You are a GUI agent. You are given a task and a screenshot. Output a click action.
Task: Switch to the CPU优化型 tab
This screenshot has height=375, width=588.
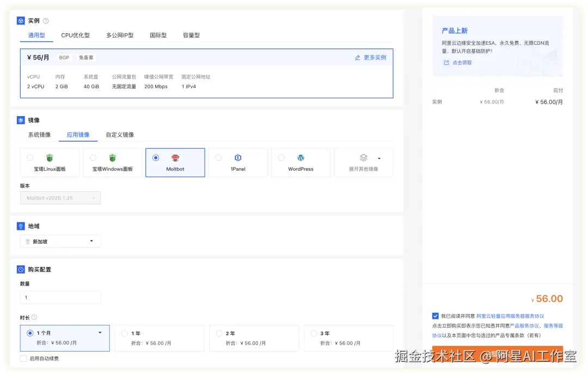tap(75, 35)
